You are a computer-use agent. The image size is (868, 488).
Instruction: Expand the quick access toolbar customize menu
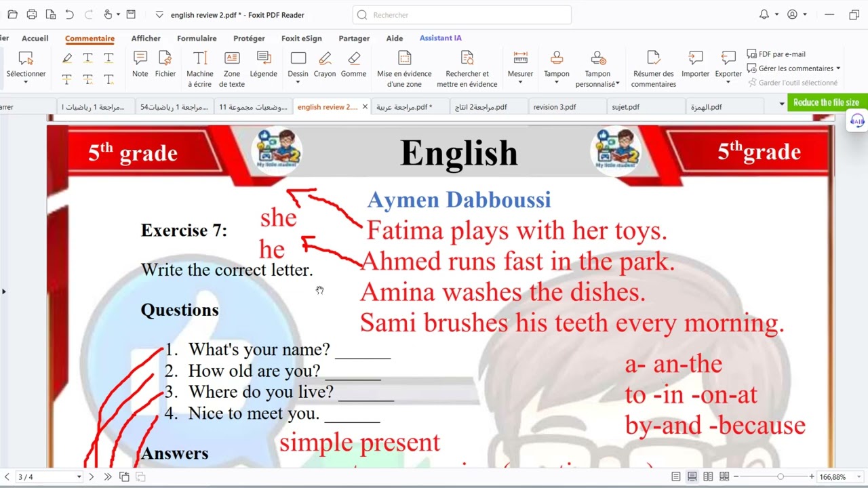[159, 14]
